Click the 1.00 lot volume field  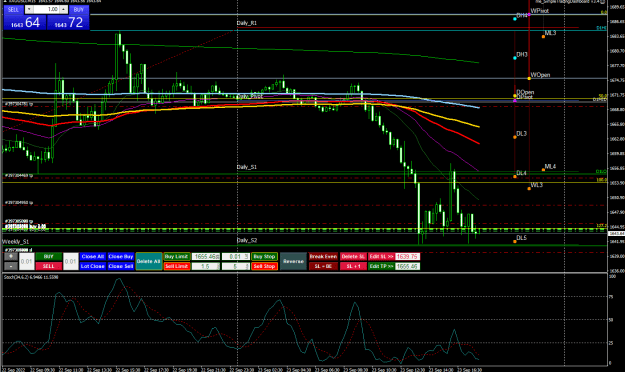[x=46, y=9]
